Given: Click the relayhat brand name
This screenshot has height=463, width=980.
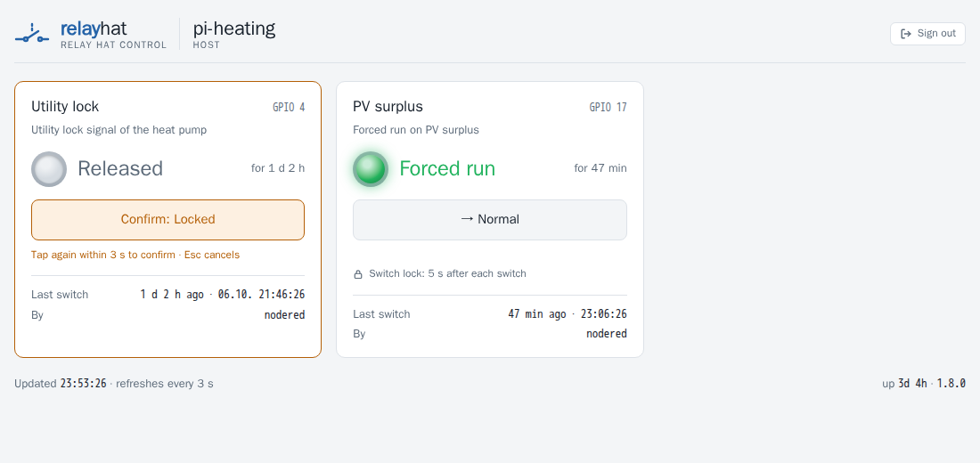Looking at the screenshot, I should [x=94, y=28].
